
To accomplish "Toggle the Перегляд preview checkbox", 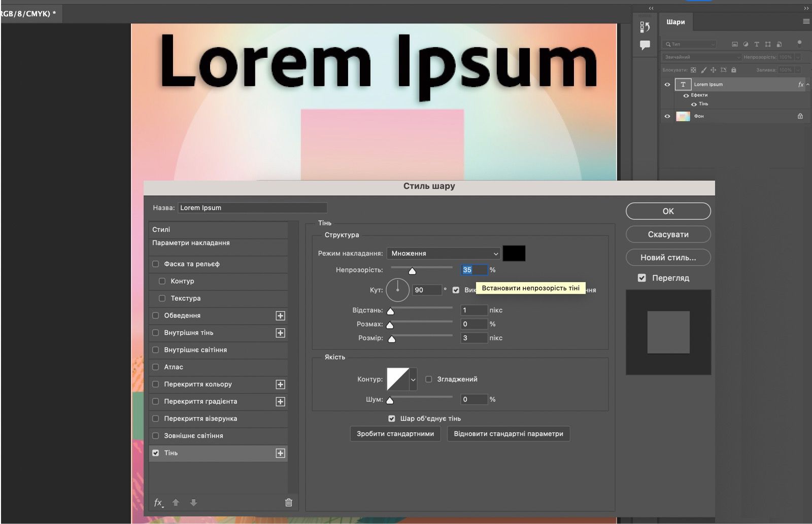I will pyautogui.click(x=642, y=278).
